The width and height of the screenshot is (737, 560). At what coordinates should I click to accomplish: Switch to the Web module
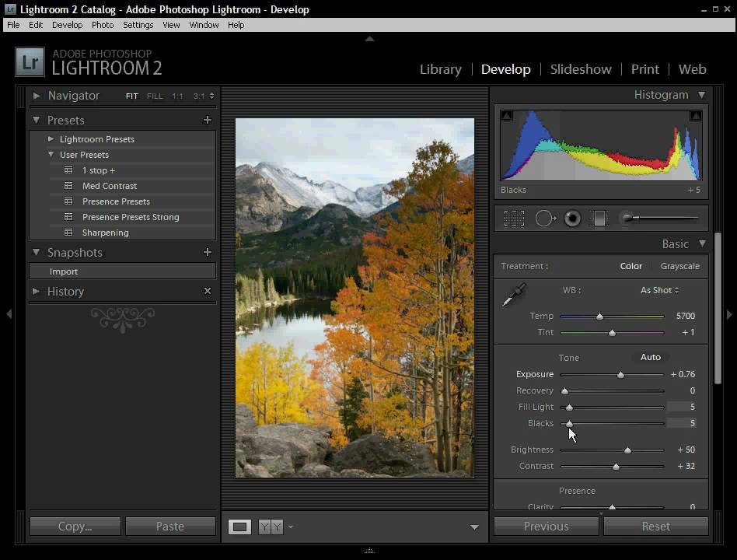[x=693, y=69]
